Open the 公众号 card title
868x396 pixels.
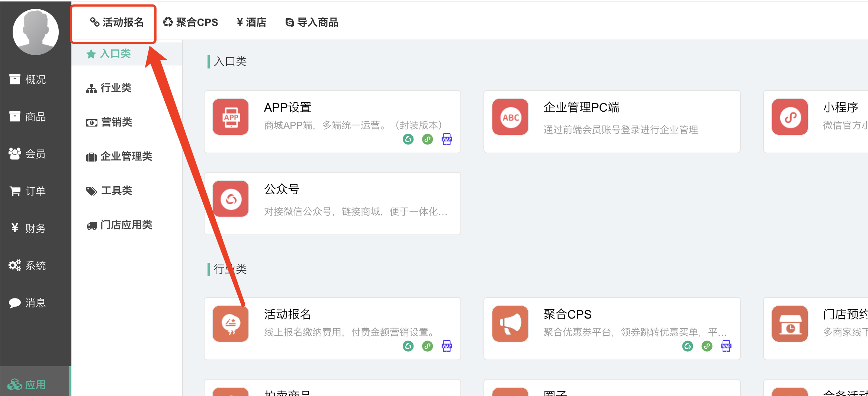coord(282,189)
